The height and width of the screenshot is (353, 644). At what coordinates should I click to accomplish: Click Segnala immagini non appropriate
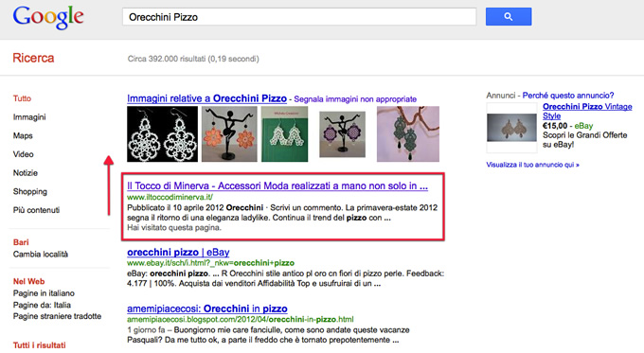(x=355, y=99)
